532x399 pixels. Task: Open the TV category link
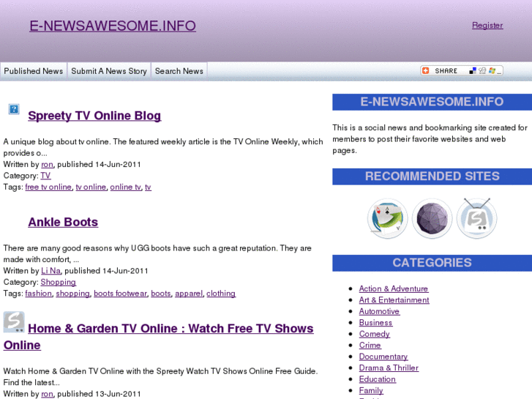[x=45, y=176]
